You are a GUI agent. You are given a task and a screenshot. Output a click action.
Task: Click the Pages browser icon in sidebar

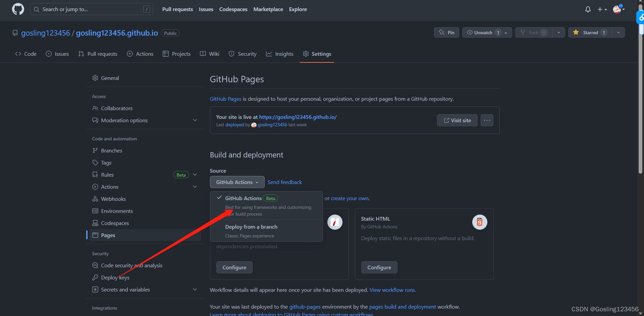[95, 235]
